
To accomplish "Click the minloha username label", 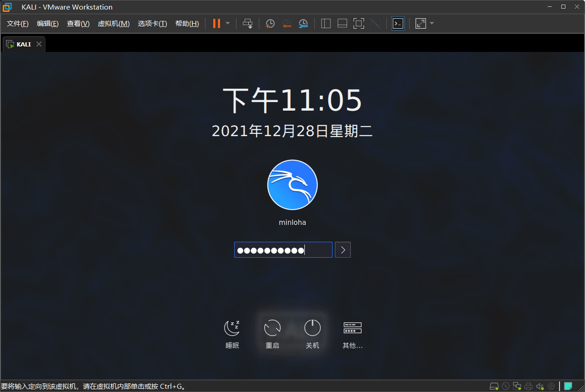I will (292, 223).
